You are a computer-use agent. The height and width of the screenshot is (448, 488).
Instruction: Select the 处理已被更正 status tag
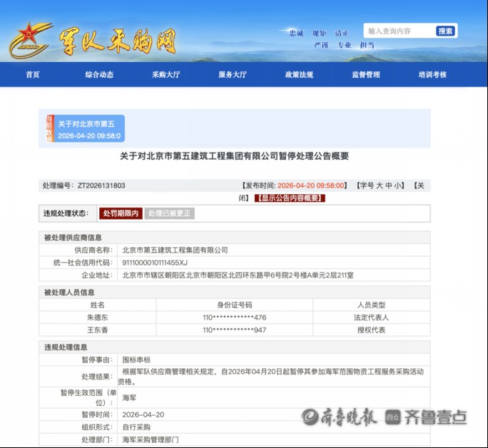[169, 213]
